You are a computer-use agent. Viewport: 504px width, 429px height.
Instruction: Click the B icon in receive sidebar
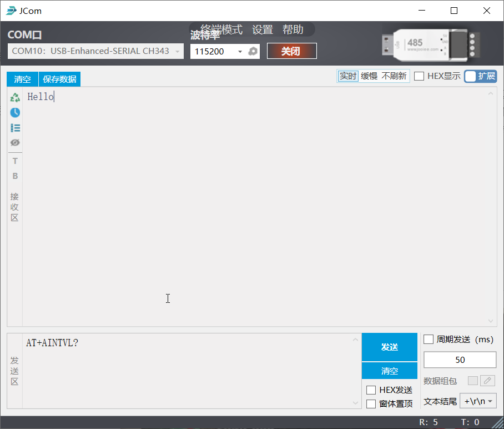[15, 176]
